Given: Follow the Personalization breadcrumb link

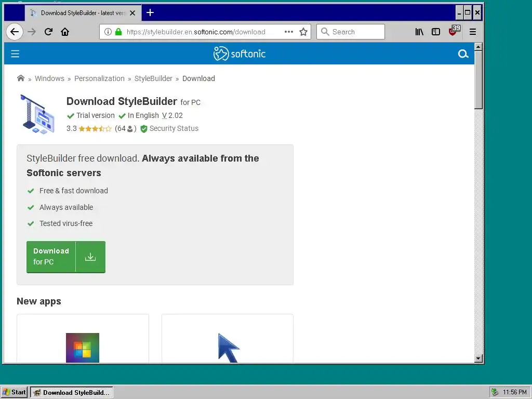Looking at the screenshot, I should pos(99,78).
